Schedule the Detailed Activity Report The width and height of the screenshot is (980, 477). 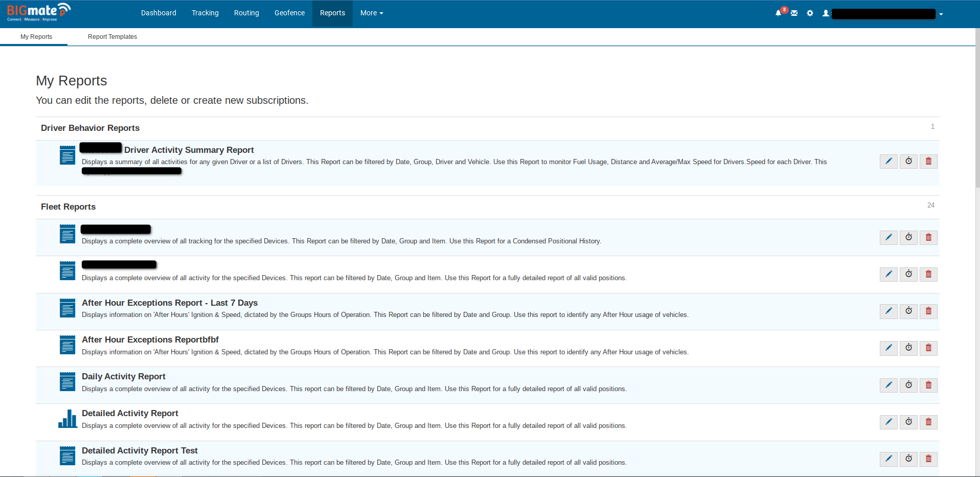coord(908,422)
